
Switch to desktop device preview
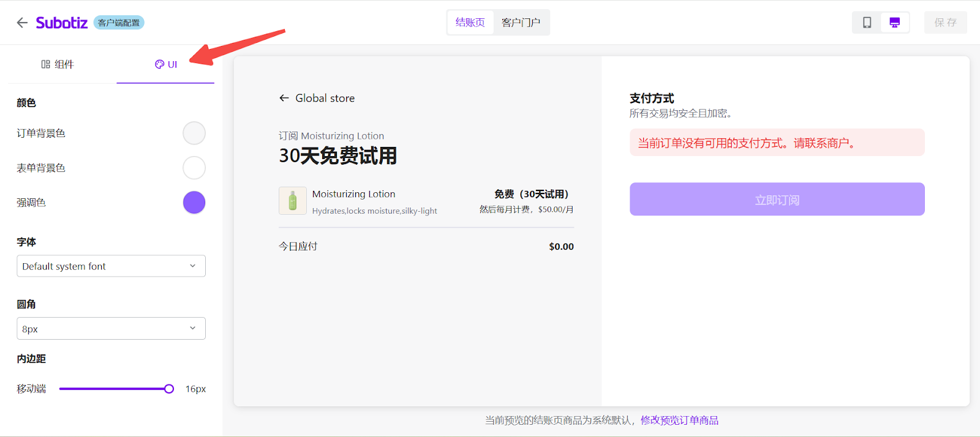(x=894, y=23)
